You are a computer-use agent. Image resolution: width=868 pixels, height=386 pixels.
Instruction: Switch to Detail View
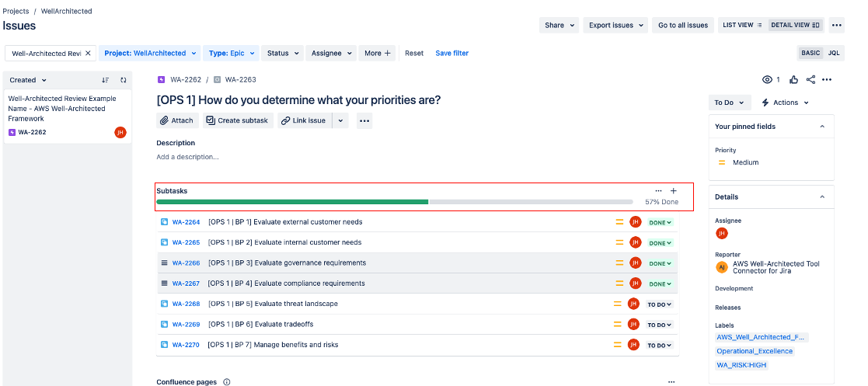[x=795, y=25]
